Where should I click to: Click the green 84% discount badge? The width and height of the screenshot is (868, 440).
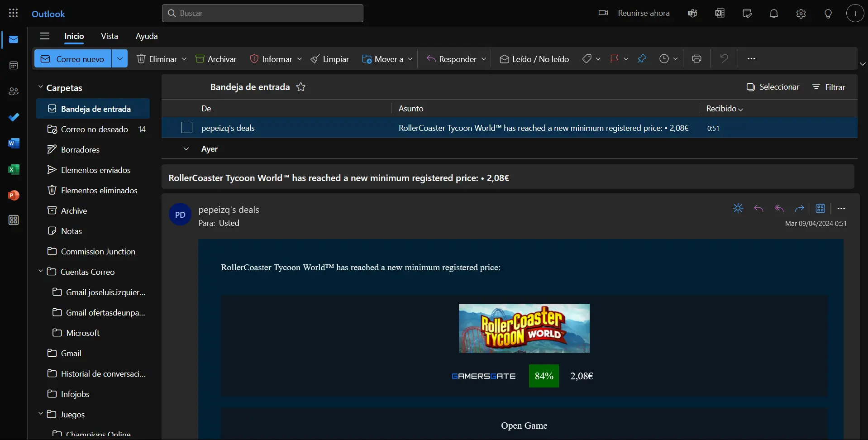544,376
